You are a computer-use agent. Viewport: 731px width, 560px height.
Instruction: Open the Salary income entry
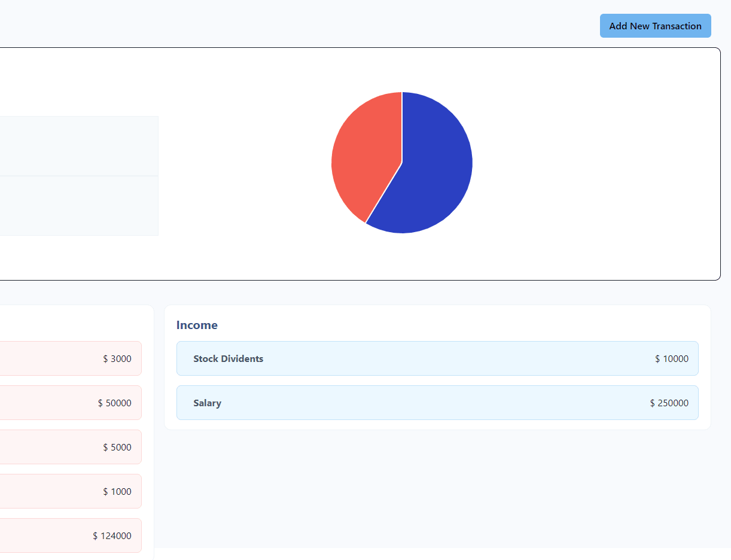pyautogui.click(x=437, y=403)
